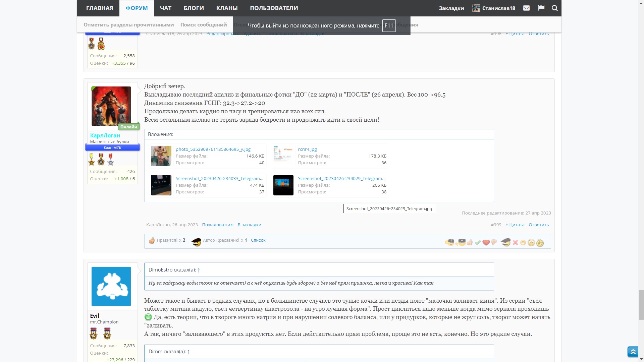Add post #999 to bookmarks via В закладки
The height and width of the screenshot is (362, 644).
coord(249,225)
